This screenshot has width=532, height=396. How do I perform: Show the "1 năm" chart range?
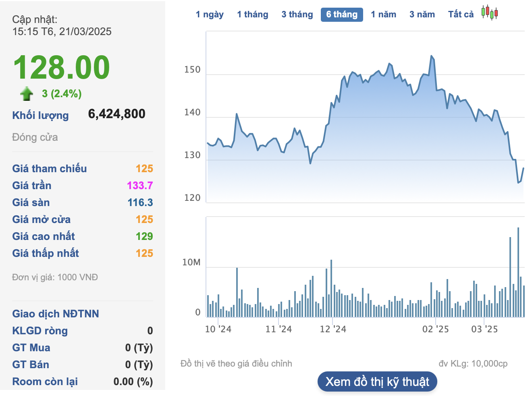pyautogui.click(x=383, y=15)
